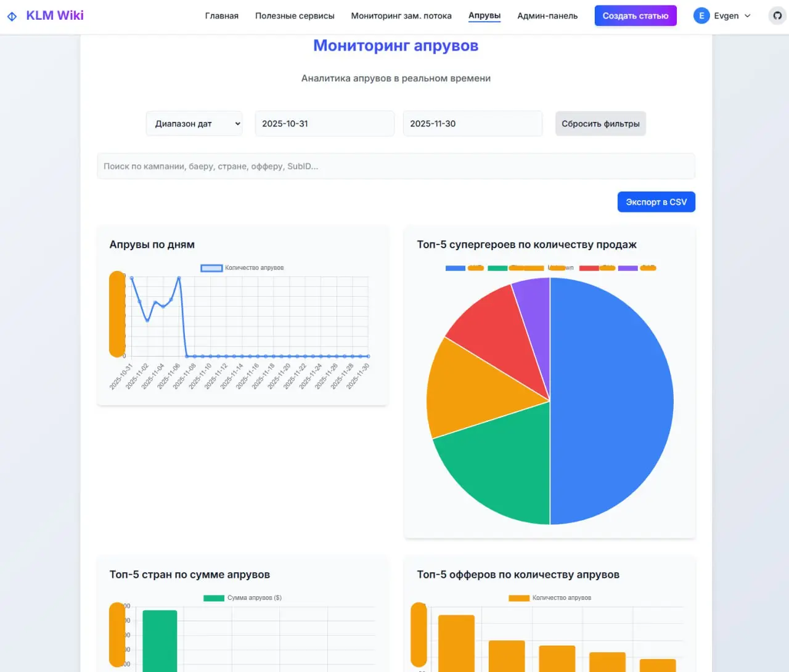
Task: Click the Создать статью button
Action: 636,16
